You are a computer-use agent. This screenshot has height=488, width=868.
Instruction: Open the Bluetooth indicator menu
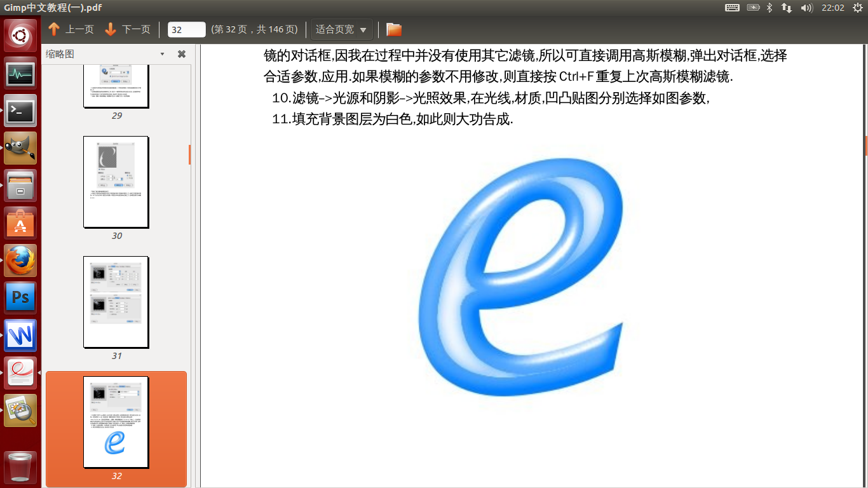(769, 8)
